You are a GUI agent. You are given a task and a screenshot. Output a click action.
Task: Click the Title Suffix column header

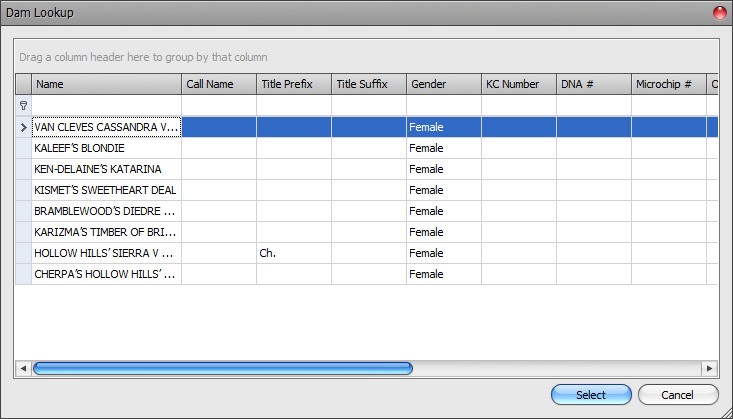[369, 84]
